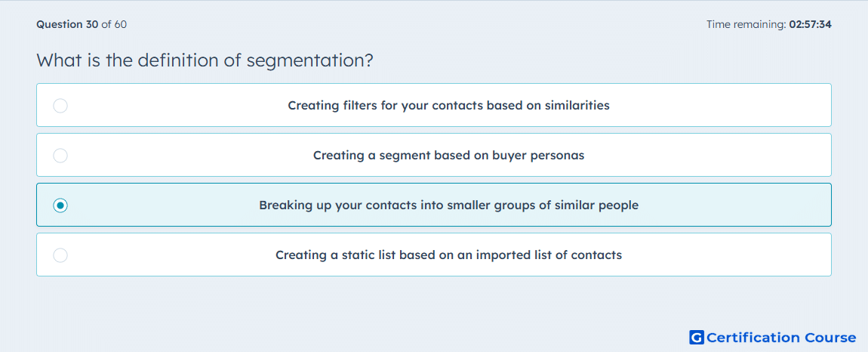Select the buyer personas radio button
Image resolution: width=868 pixels, height=352 pixels.
[60, 156]
